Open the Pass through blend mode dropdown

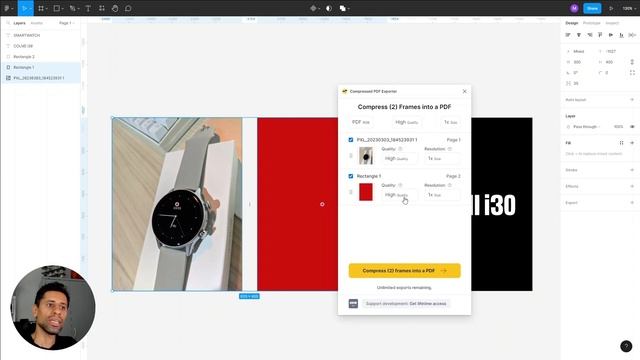[x=587, y=127]
